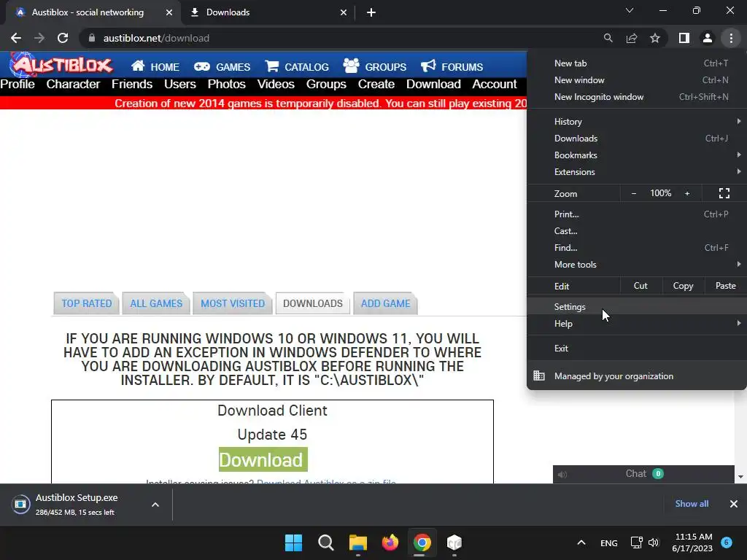Viewport: 747px width, 560px height.
Task: Go back with browser back arrow
Action: [x=16, y=38]
